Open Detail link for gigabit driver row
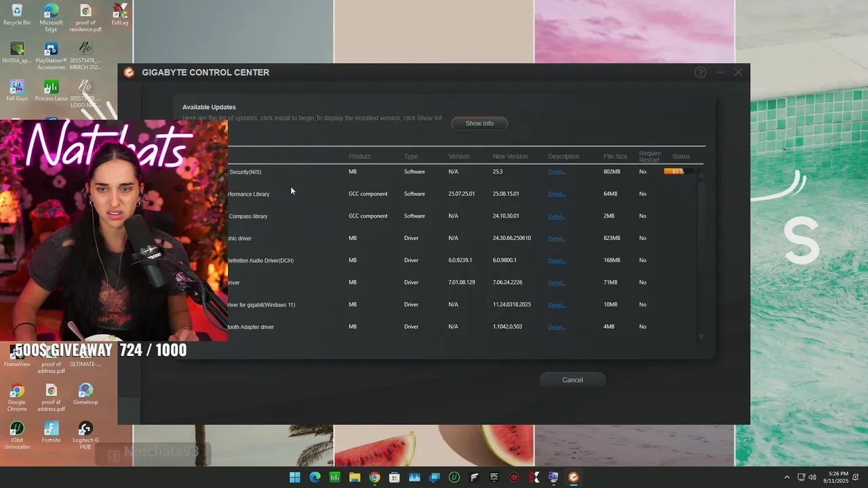Viewport: 868px width, 488px height. point(557,304)
